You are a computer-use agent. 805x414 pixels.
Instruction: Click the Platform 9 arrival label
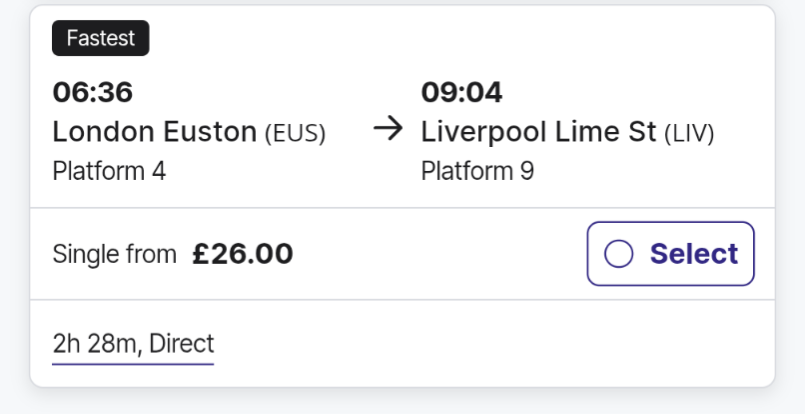pos(478,171)
